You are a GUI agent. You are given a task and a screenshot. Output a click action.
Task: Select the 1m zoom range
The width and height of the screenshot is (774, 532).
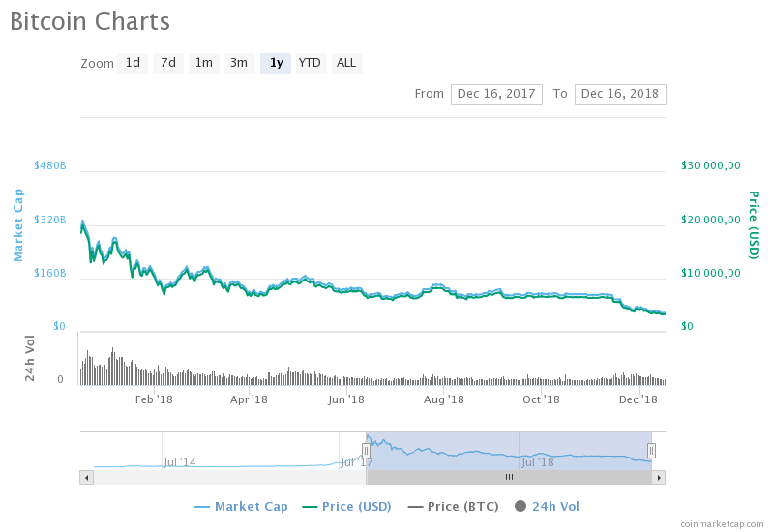[204, 63]
